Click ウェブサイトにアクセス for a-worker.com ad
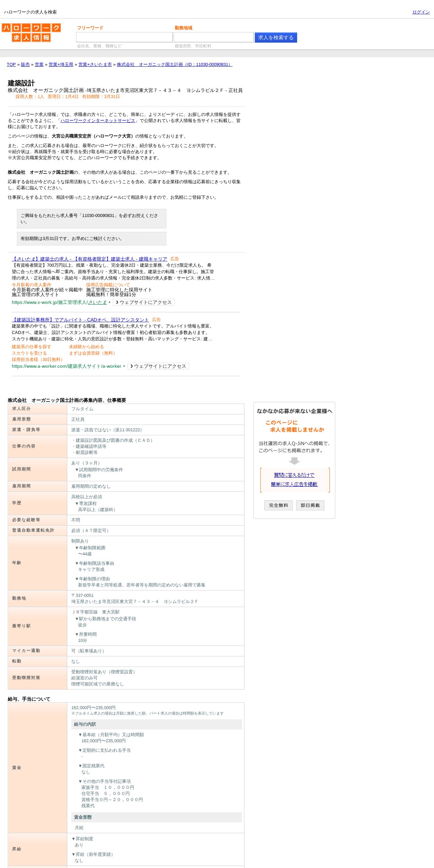The image size is (434, 868). pyautogui.click(x=158, y=366)
